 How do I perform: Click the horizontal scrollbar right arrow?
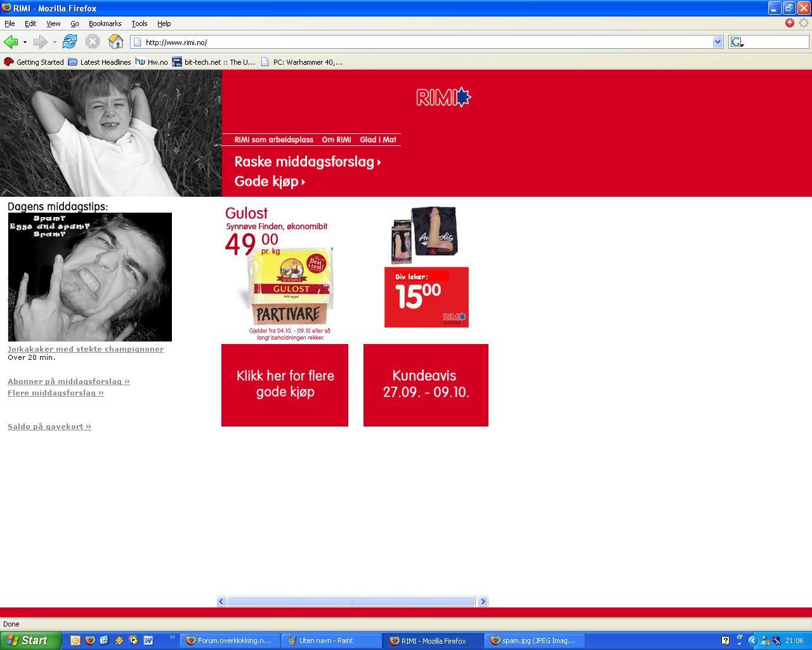483,601
